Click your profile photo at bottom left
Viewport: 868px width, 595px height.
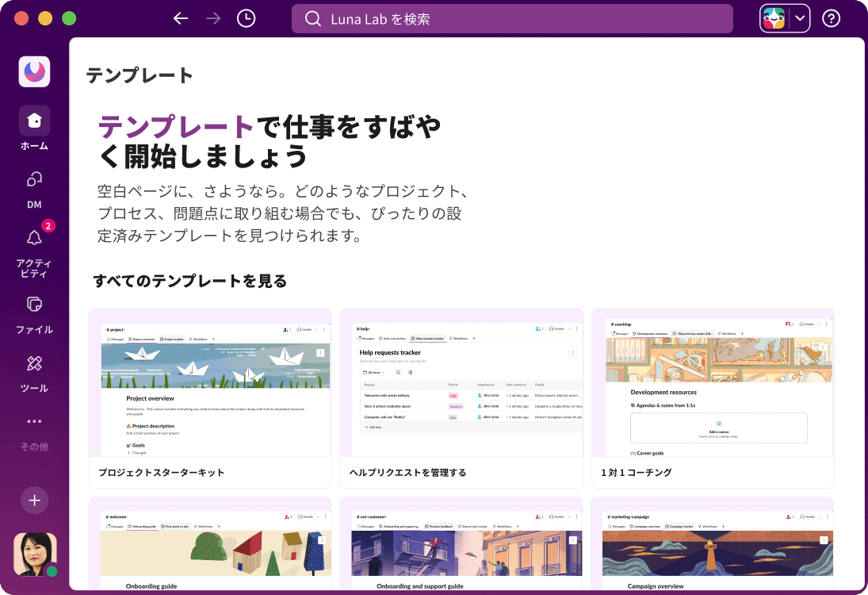(34, 554)
